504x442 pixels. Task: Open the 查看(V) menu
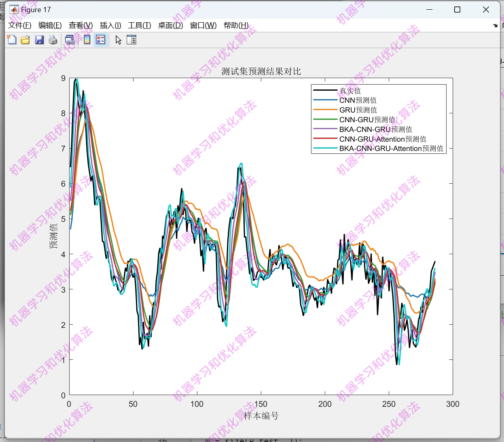(81, 25)
